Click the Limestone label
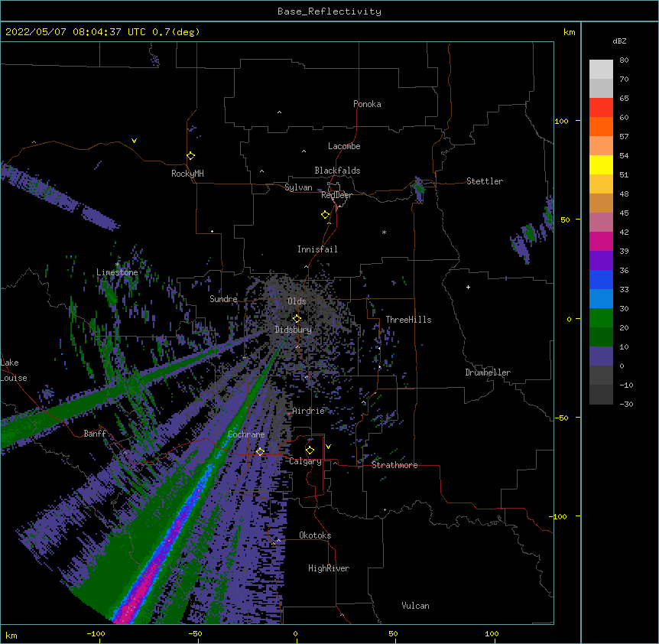659x644 pixels. [117, 272]
